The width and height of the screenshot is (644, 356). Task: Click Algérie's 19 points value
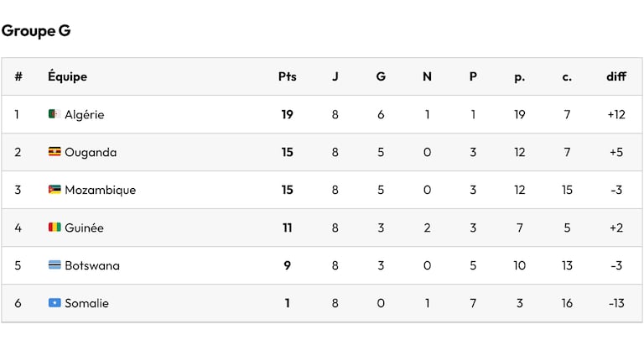(x=287, y=114)
